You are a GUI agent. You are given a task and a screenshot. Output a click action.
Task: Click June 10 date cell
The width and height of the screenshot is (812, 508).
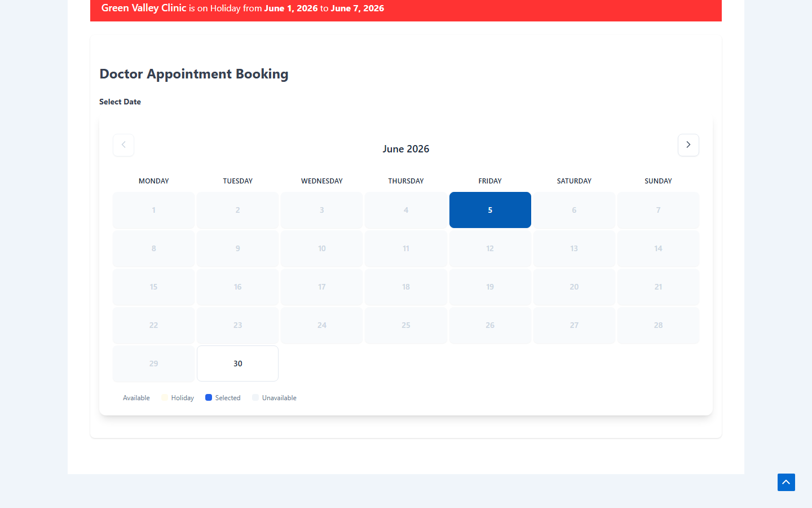click(x=321, y=248)
